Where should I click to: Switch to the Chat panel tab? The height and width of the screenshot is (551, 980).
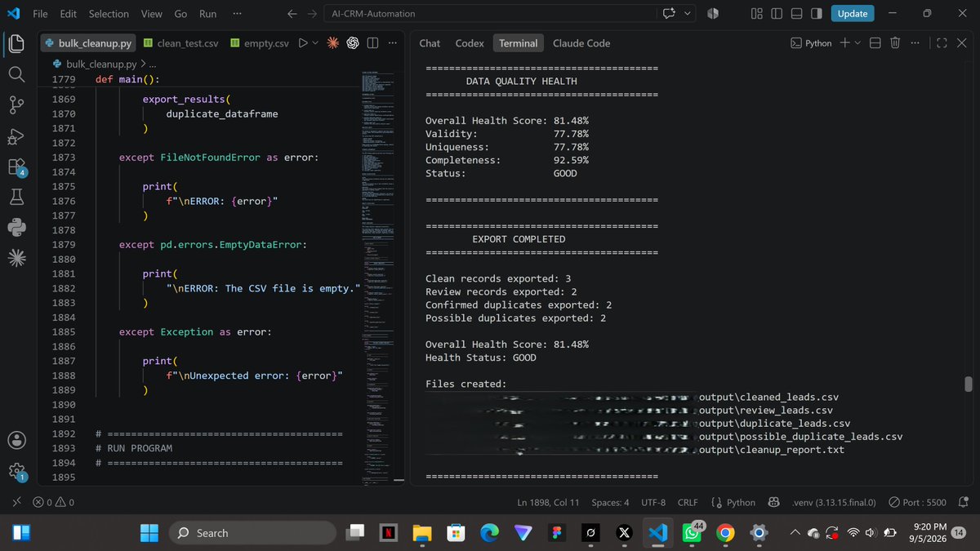(x=430, y=43)
